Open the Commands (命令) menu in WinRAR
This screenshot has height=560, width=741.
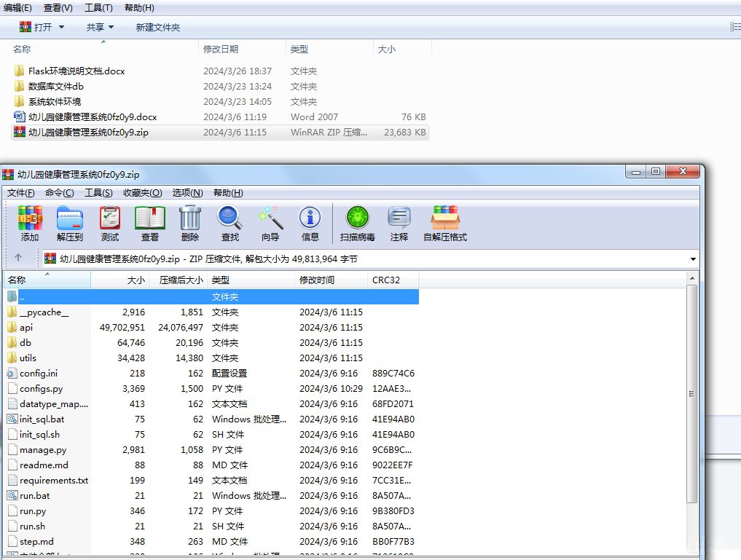tap(60, 193)
